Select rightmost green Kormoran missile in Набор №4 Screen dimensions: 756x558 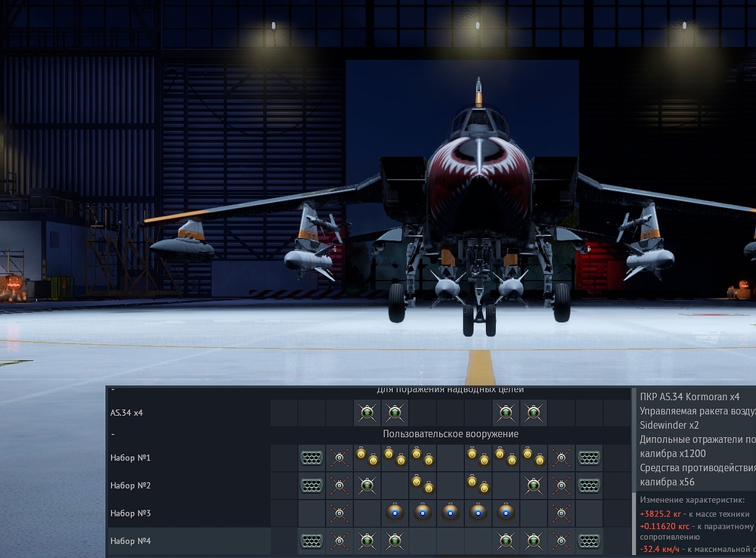tap(533, 541)
